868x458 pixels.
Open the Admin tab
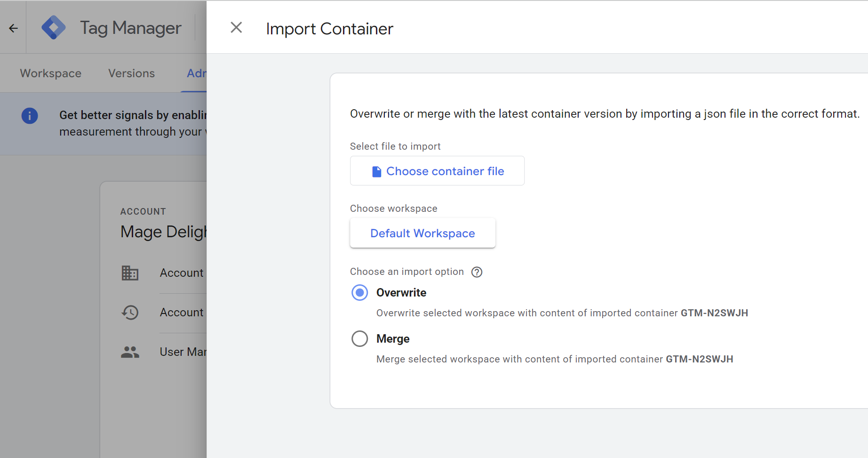click(x=196, y=73)
